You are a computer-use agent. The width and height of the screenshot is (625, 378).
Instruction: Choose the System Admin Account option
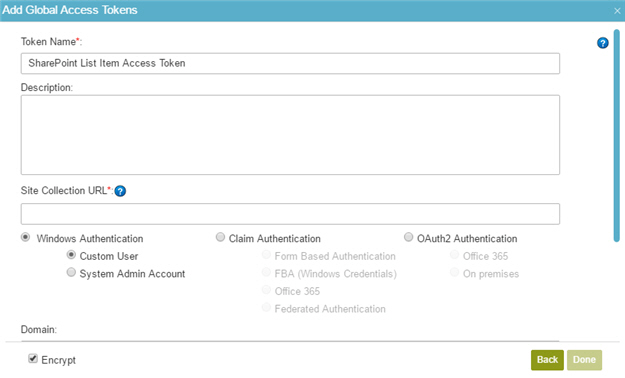coord(71,272)
